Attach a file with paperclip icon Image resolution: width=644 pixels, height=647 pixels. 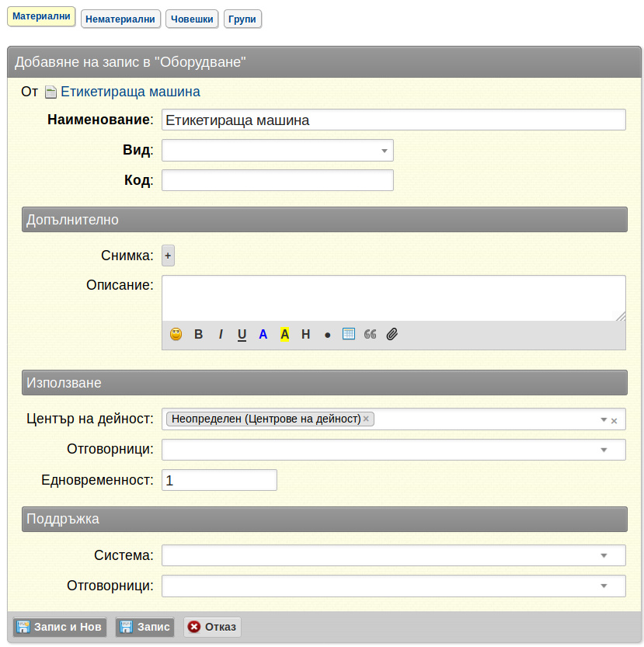tap(392, 334)
